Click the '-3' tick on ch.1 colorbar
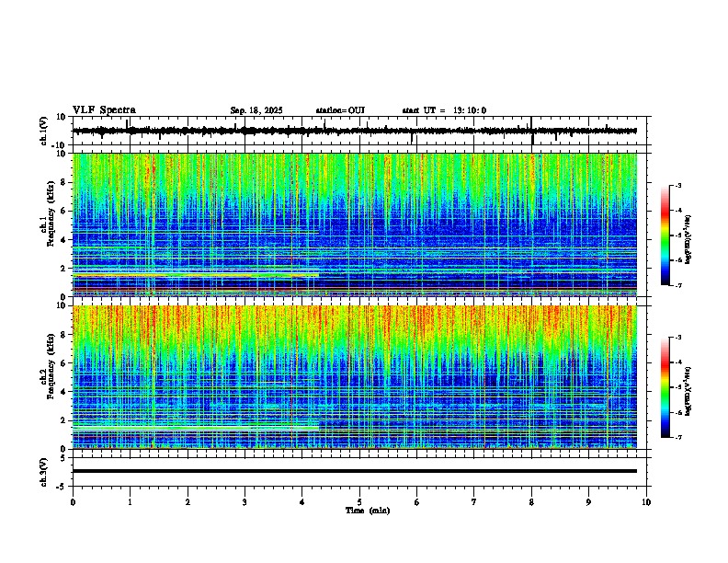 pyautogui.click(x=677, y=185)
